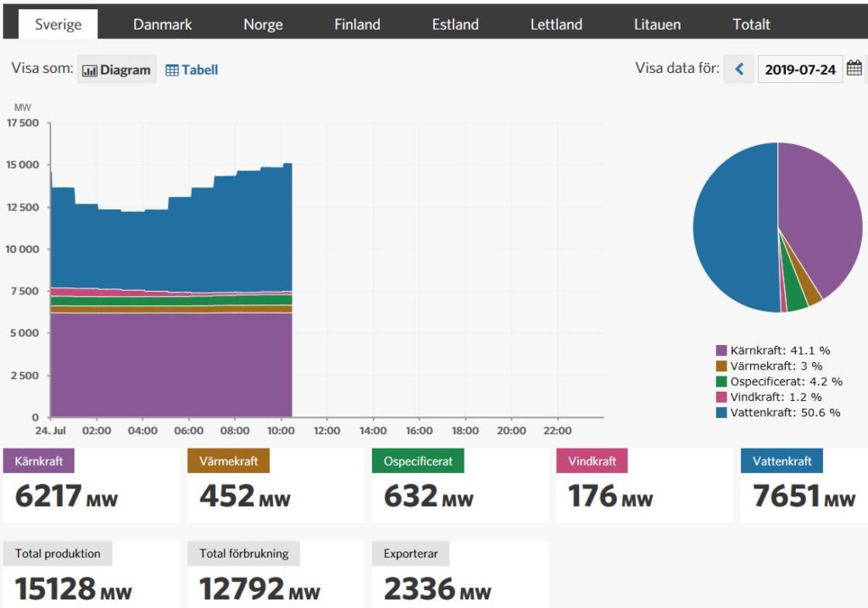Open the Danmark tab
This screenshot has width=868, height=608.
(x=163, y=25)
